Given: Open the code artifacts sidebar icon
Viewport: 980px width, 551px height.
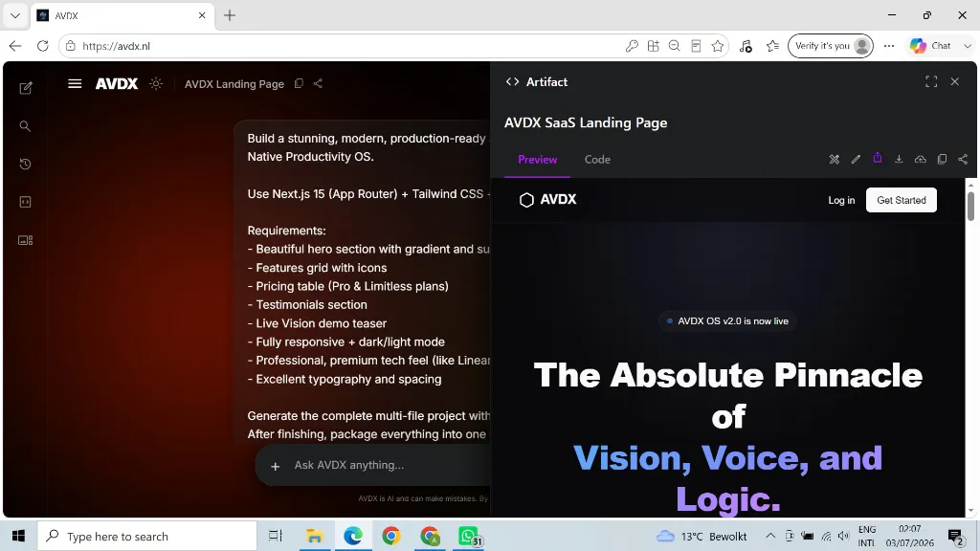Looking at the screenshot, I should click(25, 202).
